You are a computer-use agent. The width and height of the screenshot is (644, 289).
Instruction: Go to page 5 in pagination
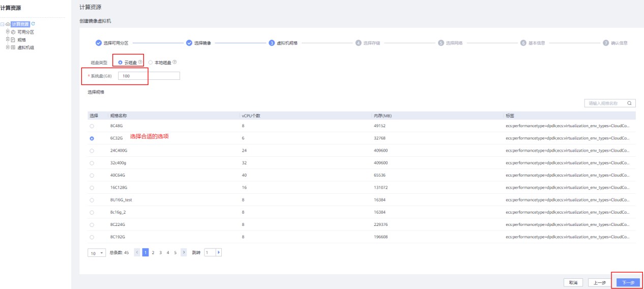[175, 252]
